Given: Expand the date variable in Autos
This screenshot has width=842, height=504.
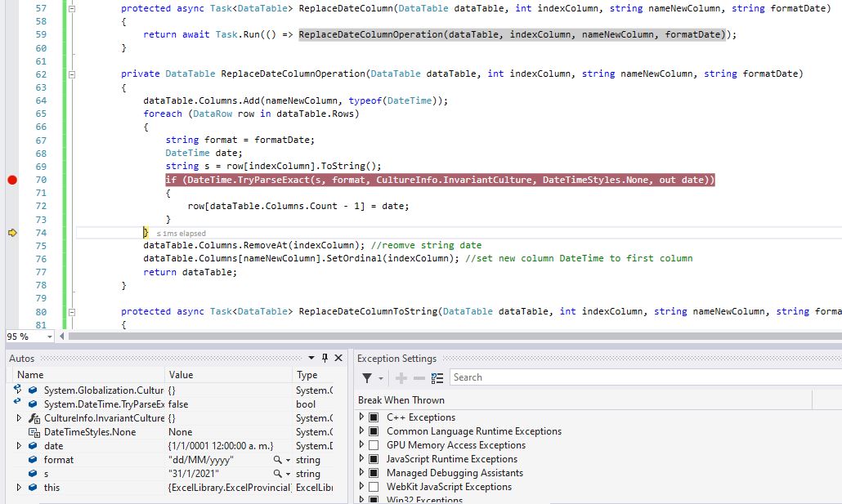Looking at the screenshot, I should point(19,445).
